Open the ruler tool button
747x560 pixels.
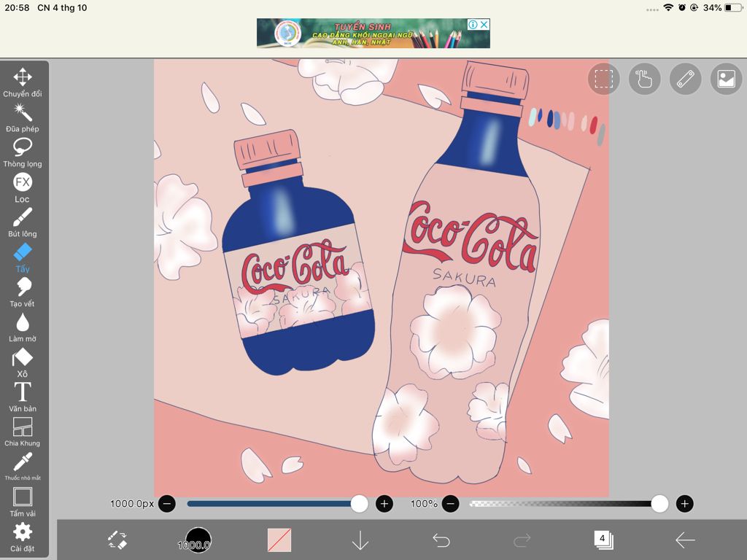686,79
